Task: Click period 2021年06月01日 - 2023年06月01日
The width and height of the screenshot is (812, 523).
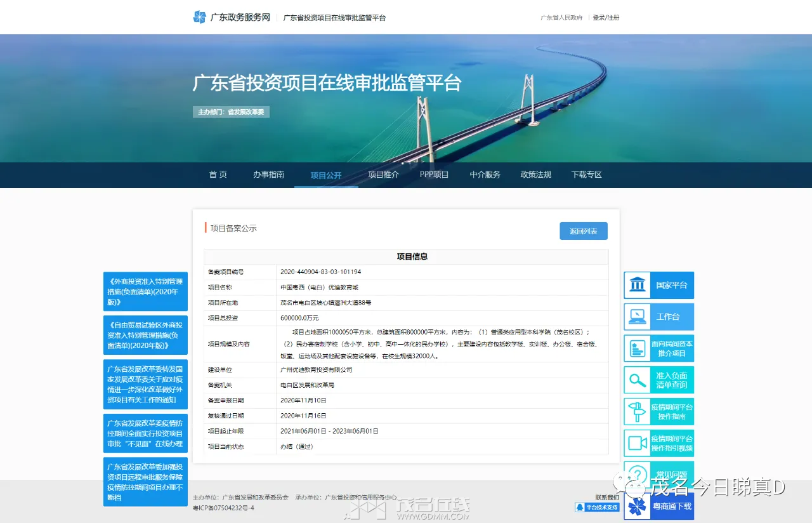Action: click(329, 432)
